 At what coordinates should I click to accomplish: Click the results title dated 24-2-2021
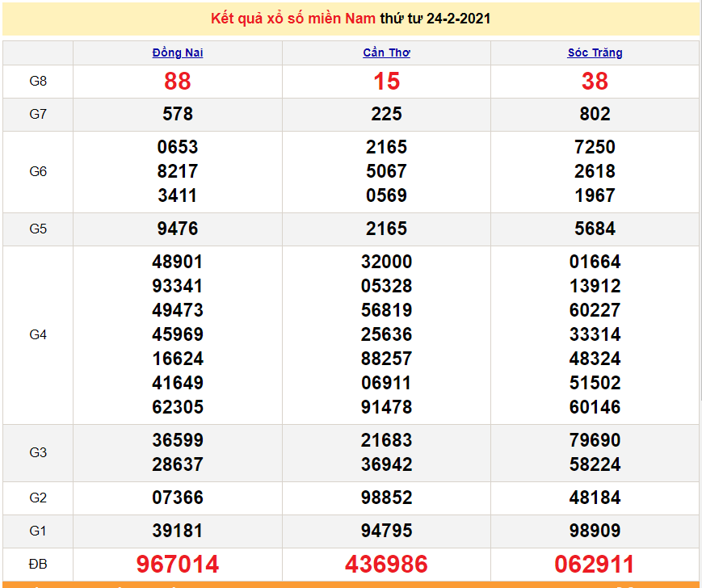tap(351, 19)
